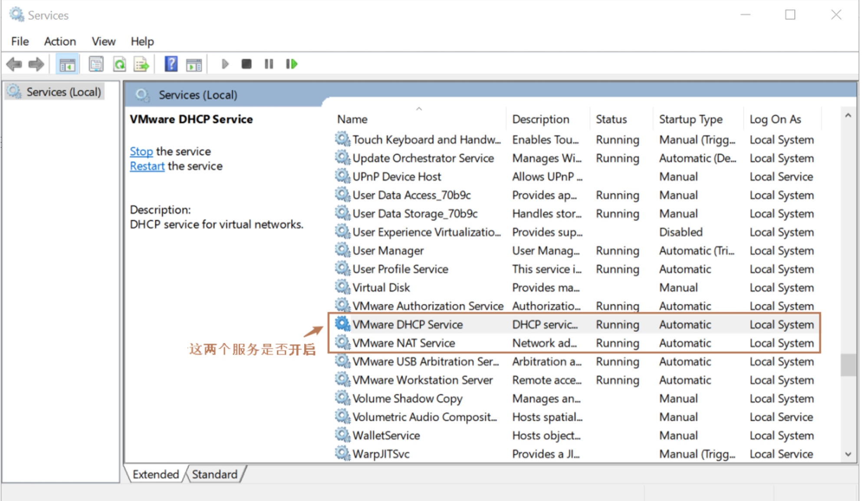Click gear icon of Update Orchestrator Service
Screen dimensions: 868x501
pyautogui.click(x=342, y=157)
